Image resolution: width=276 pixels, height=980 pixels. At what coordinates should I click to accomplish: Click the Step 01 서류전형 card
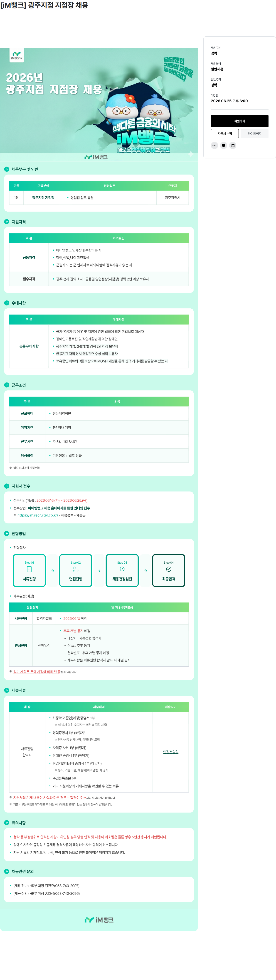coord(29,571)
